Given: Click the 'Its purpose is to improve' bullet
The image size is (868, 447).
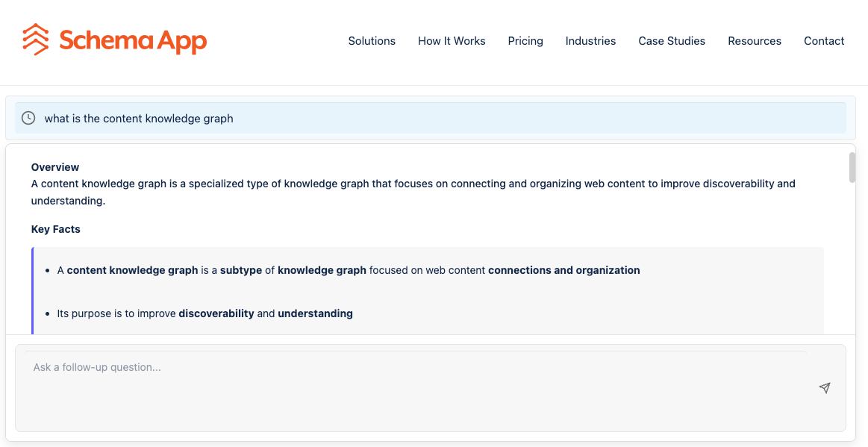Looking at the screenshot, I should click(204, 313).
